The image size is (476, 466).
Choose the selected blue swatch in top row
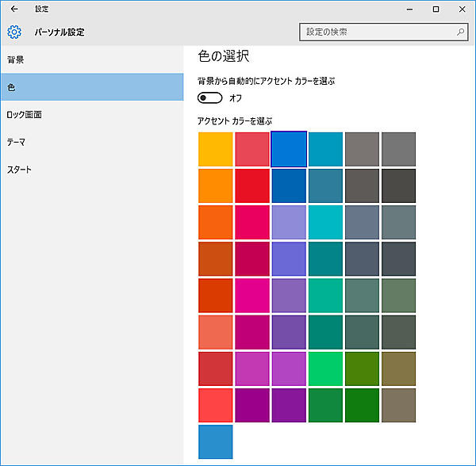(x=289, y=149)
